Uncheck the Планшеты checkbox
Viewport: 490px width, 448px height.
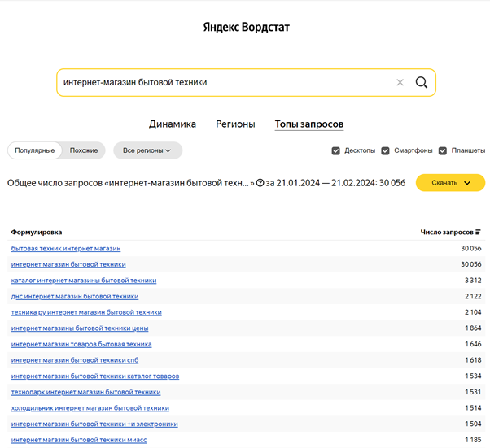point(443,150)
